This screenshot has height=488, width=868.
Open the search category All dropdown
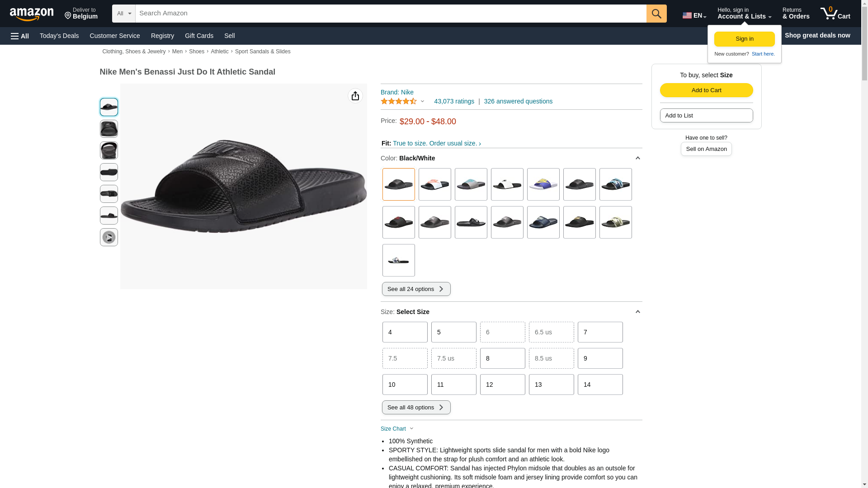click(123, 14)
